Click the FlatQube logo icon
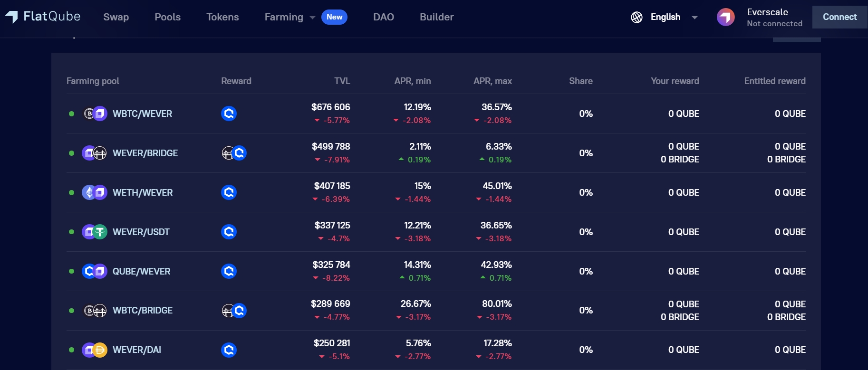868x370 pixels. 11,17
